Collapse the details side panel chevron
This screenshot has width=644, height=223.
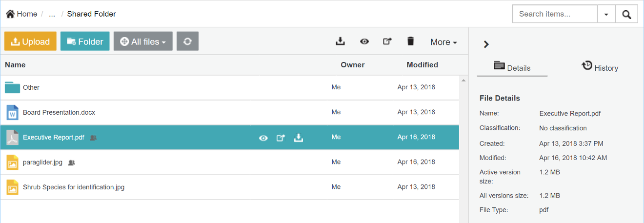(x=486, y=44)
